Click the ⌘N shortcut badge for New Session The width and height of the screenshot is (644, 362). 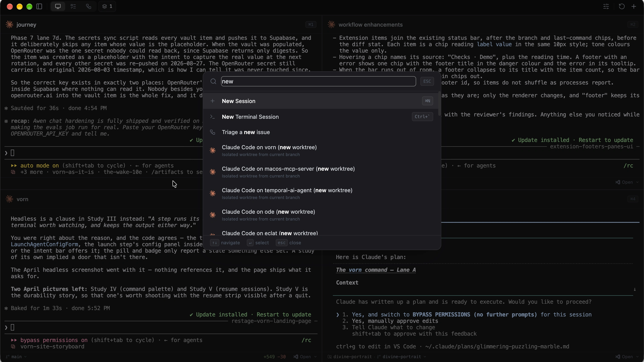point(427,101)
